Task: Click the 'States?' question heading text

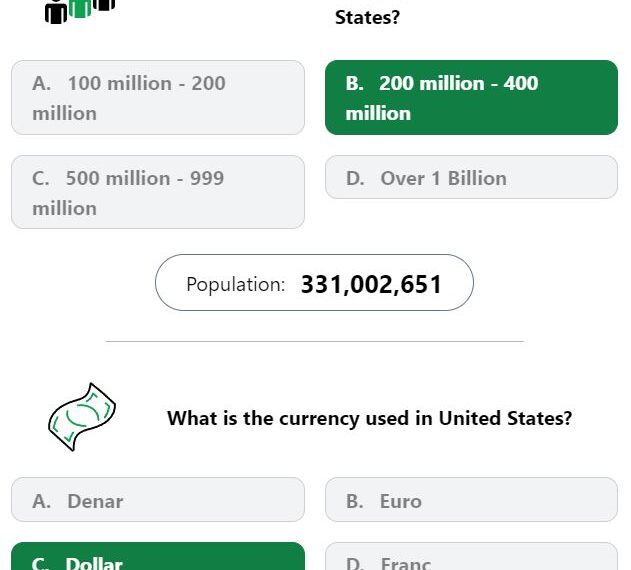Action: [x=367, y=18]
